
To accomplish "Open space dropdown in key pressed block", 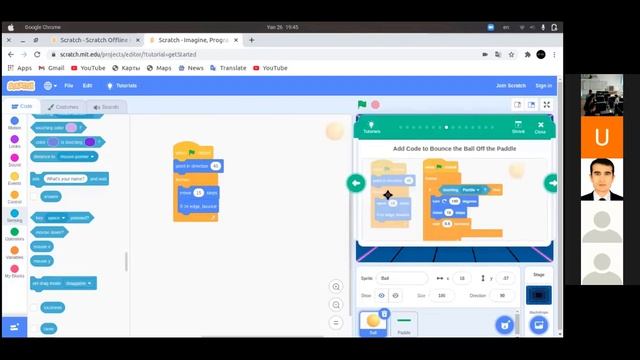I will click(x=56, y=218).
